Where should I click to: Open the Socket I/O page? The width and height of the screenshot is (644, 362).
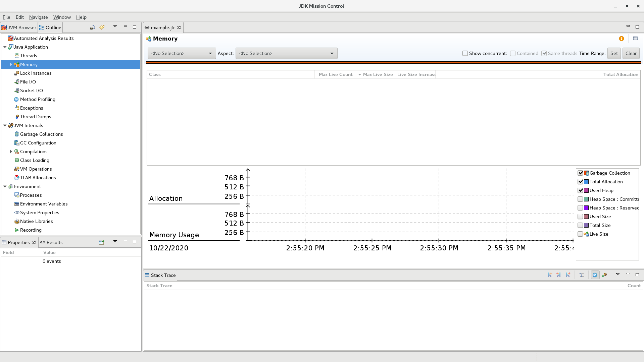point(32,90)
